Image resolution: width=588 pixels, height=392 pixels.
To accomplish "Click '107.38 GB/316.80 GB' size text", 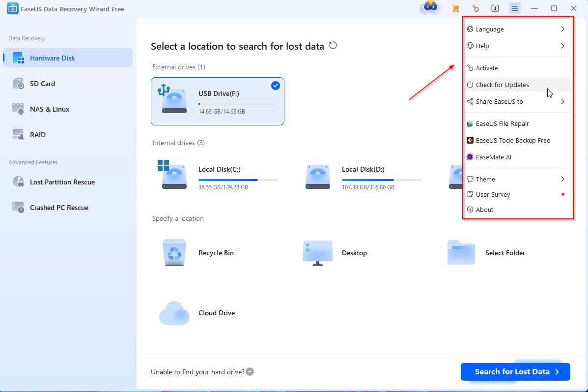I will point(368,187).
